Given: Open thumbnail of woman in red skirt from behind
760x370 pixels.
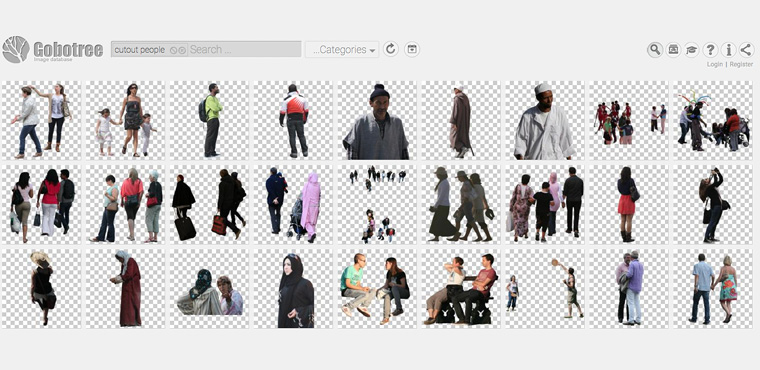Looking at the screenshot, I should point(629,204).
